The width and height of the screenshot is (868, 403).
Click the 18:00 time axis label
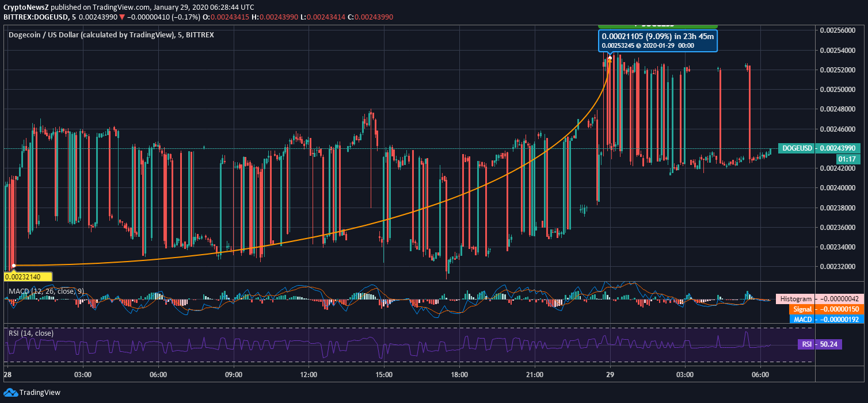[459, 374]
